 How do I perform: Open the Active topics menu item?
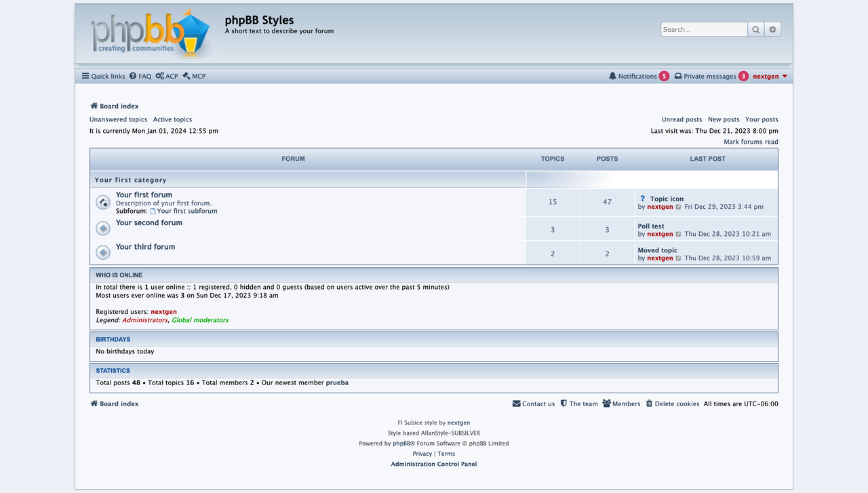tap(172, 119)
